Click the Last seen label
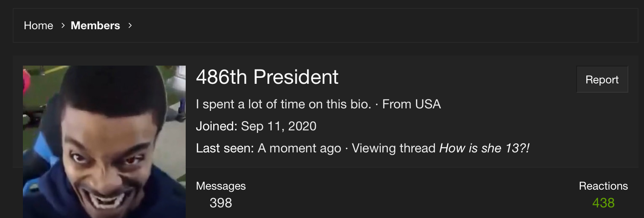644x218 pixels. click(225, 148)
